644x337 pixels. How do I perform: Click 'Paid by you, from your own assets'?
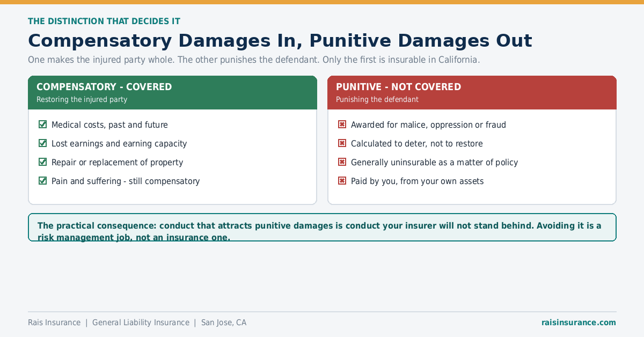417,181
